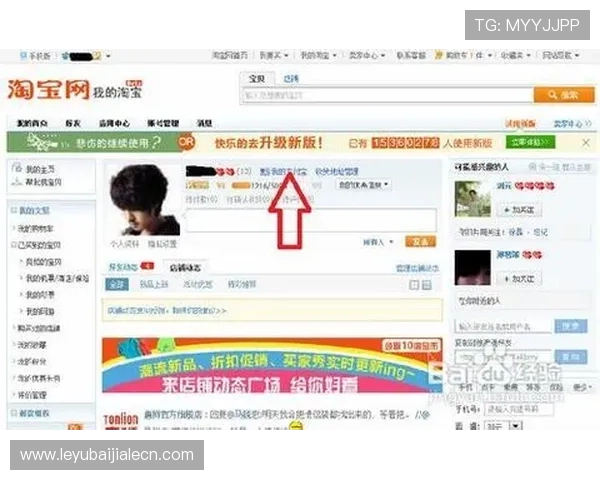Click the icon beside the second sidebar shortcut

[x=17, y=182]
